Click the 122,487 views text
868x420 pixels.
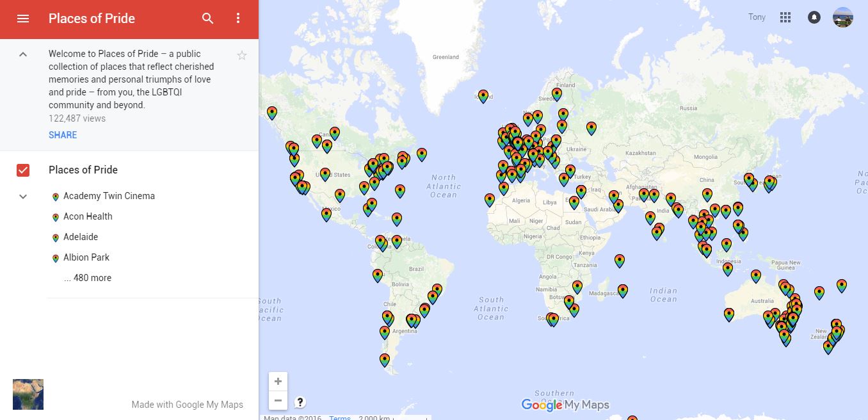(x=77, y=118)
